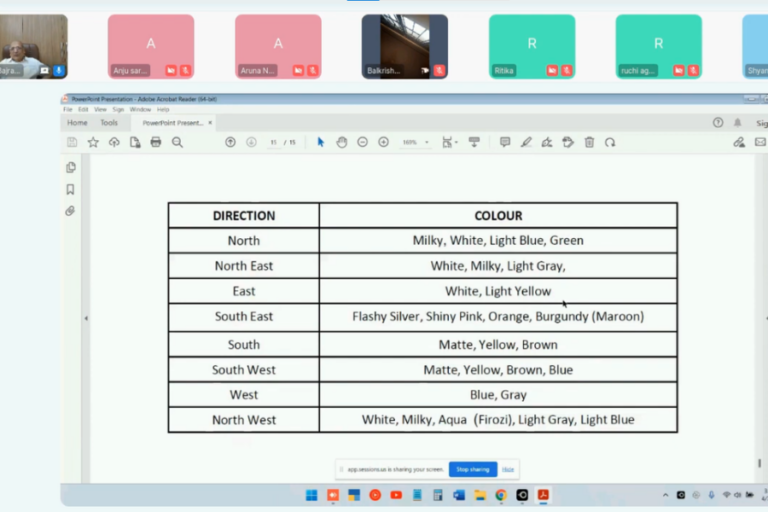Switch to the Tools tab
768x512 pixels.
coord(109,122)
